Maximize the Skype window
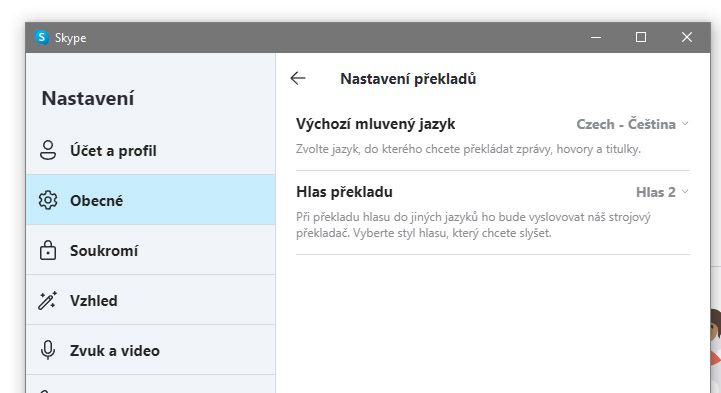Screen dimensions: 721x393 641,37
